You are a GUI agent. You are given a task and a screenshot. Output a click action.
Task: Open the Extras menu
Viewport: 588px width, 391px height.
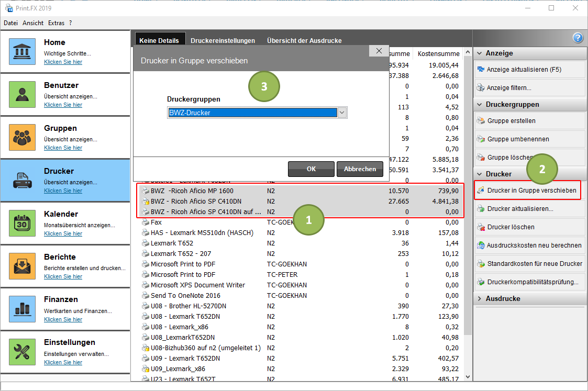coord(56,23)
